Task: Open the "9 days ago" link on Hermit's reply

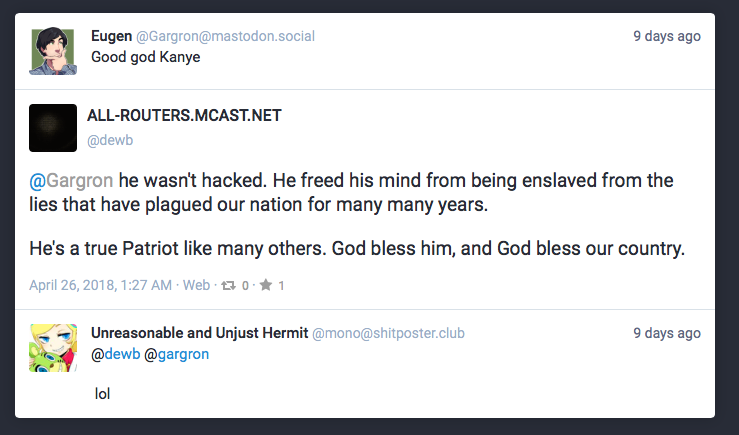Action: pos(666,332)
